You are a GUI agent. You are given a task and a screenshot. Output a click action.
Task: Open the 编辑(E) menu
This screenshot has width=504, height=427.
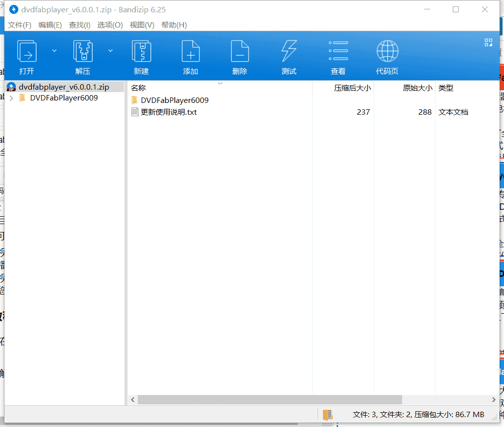(x=50, y=25)
